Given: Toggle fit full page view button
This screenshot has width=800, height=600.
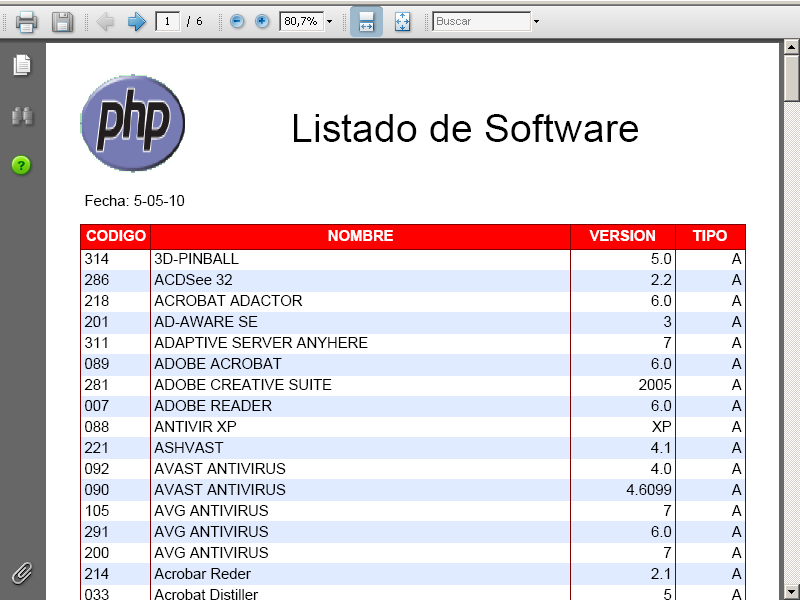Looking at the screenshot, I should click(x=403, y=21).
